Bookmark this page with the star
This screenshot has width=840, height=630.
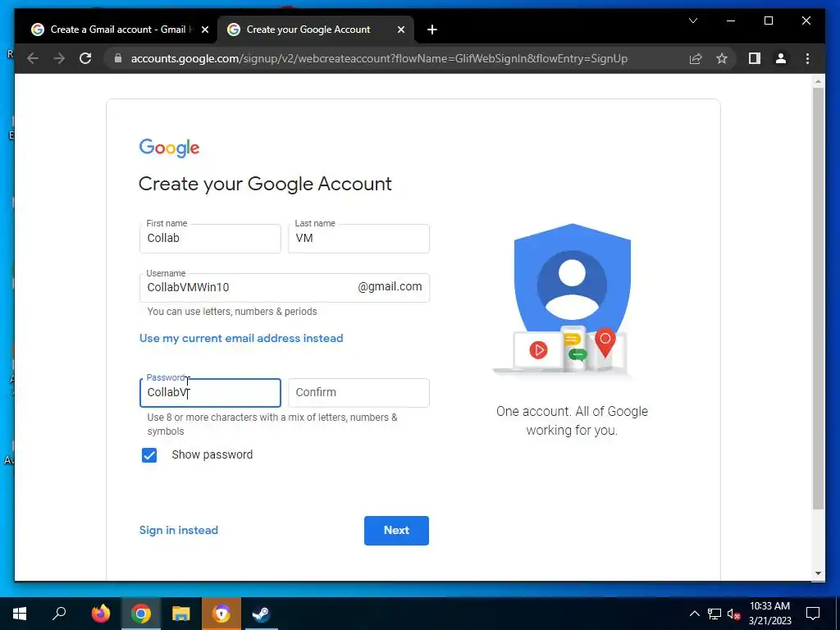point(722,58)
